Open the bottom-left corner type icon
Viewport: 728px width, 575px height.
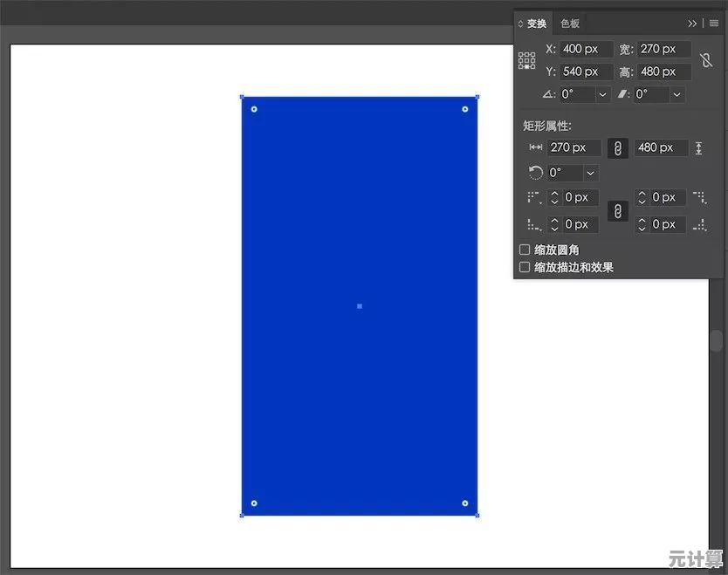pyautogui.click(x=534, y=225)
